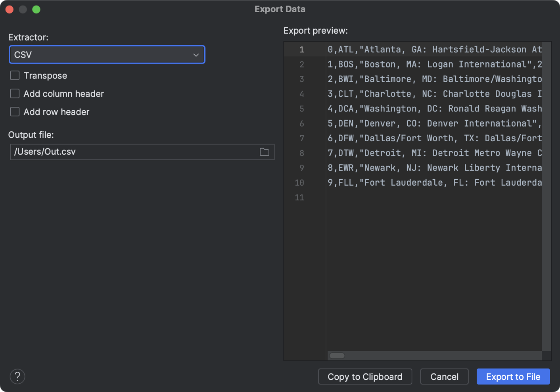The width and height of the screenshot is (560, 392).
Task: Click the Atlanta row in export preview
Action: (434, 50)
